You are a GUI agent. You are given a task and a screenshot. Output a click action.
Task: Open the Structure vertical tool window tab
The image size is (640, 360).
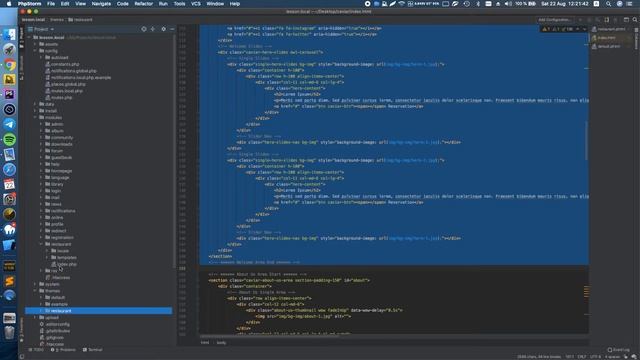pyautogui.click(x=22, y=67)
